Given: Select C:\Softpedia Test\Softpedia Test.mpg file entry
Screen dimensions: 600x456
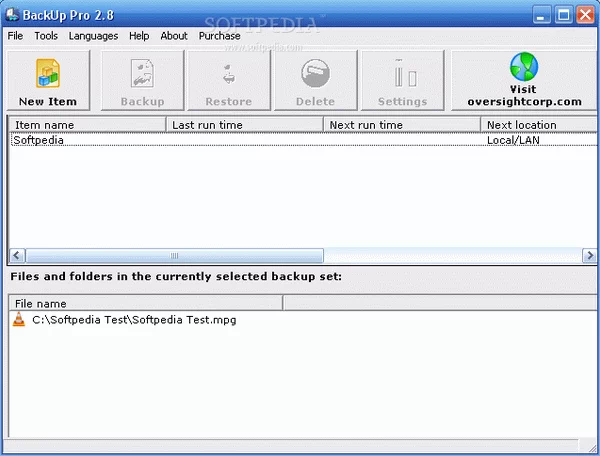Looking at the screenshot, I should pos(134,320).
